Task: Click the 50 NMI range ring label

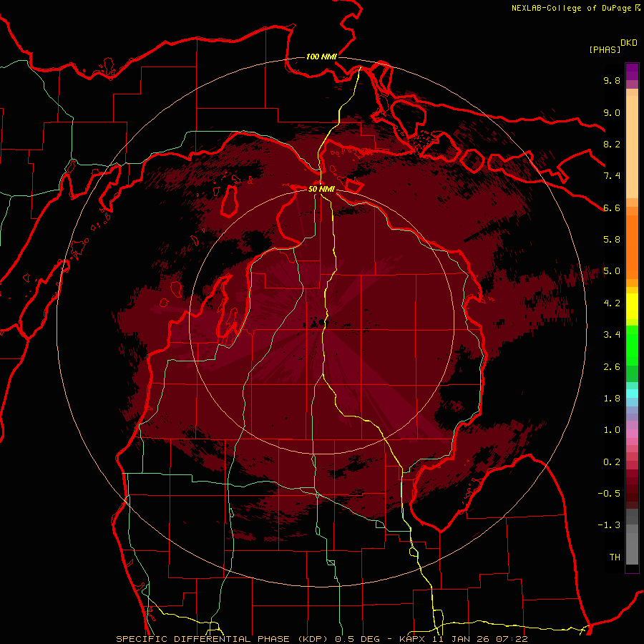Action: click(321, 190)
